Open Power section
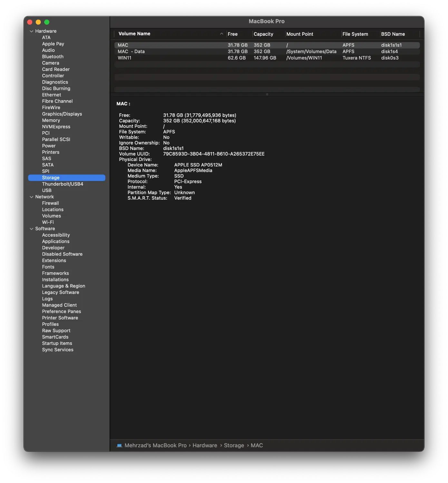The width and height of the screenshot is (448, 483). (x=49, y=146)
